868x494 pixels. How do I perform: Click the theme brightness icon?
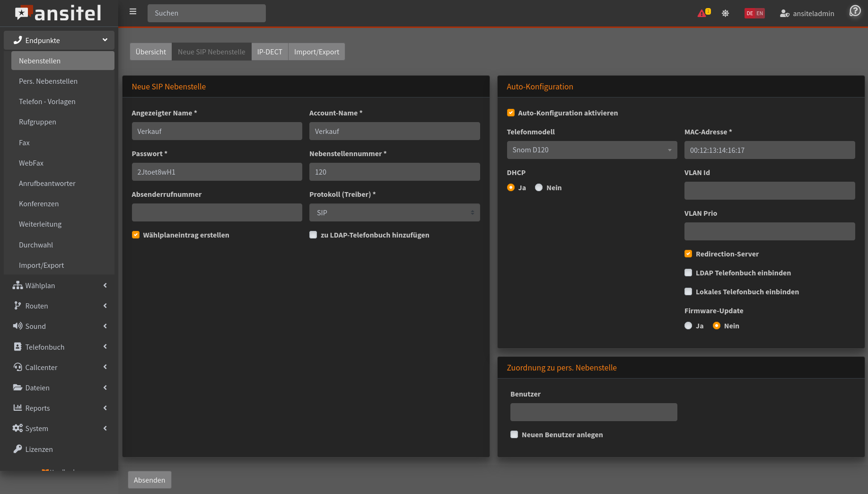point(725,13)
